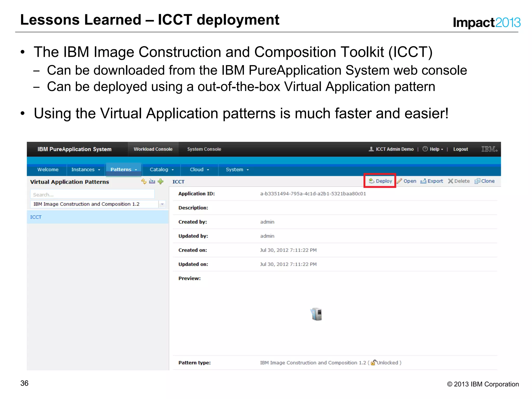The height and width of the screenshot is (399, 532).
Task: Open the pattern type filter dropdown arrow
Action: [x=162, y=204]
